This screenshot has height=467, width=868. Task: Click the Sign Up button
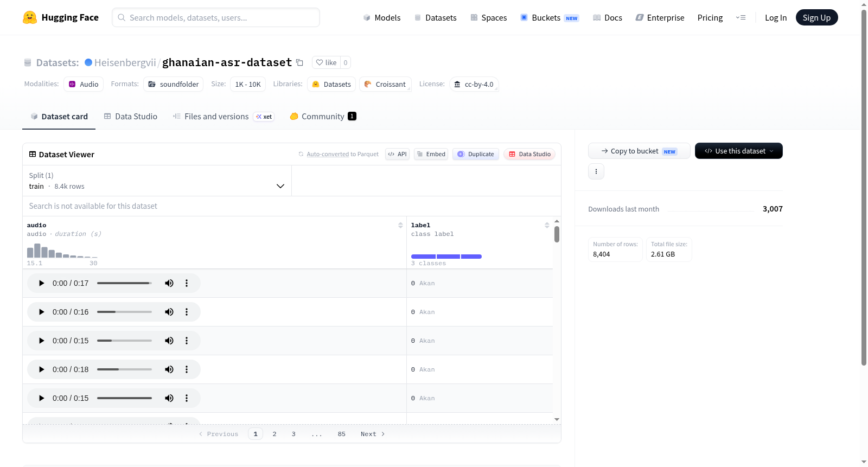[x=817, y=17]
